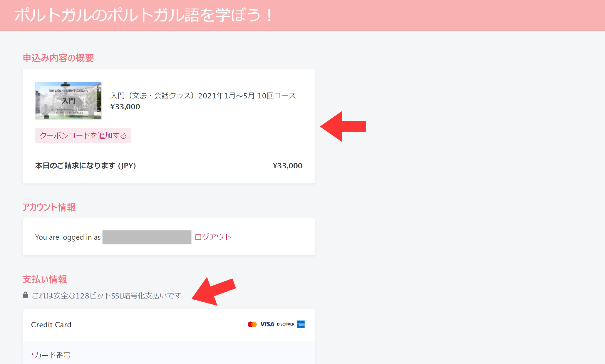This screenshot has width=605, height=364.
Task: Open the 入門 course thumbnail image
Action: tap(68, 100)
